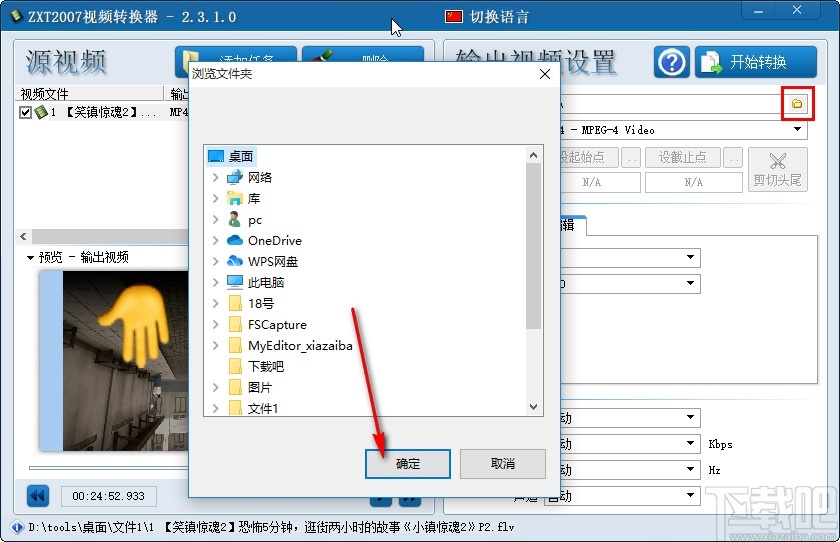Click the status bar info icon

coord(17,527)
